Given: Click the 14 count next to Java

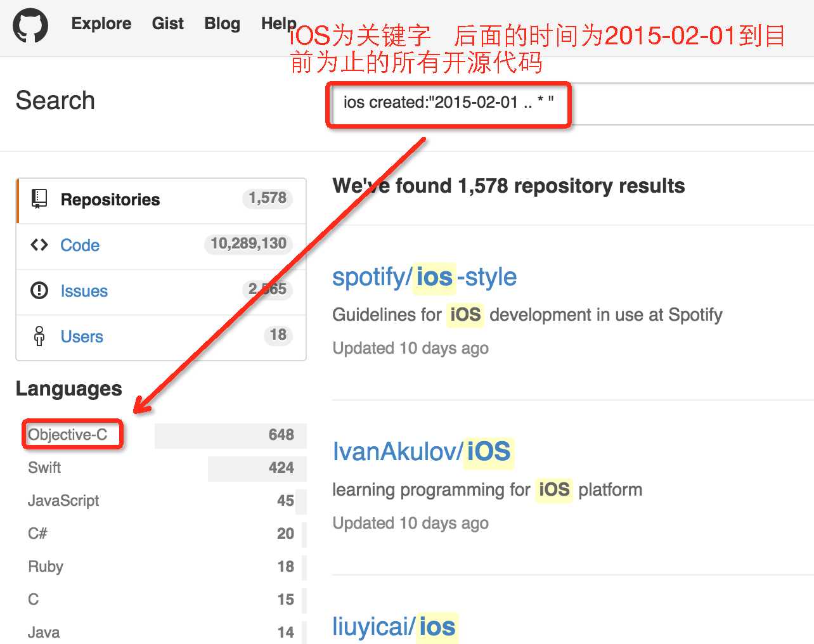Looking at the screenshot, I should [285, 633].
